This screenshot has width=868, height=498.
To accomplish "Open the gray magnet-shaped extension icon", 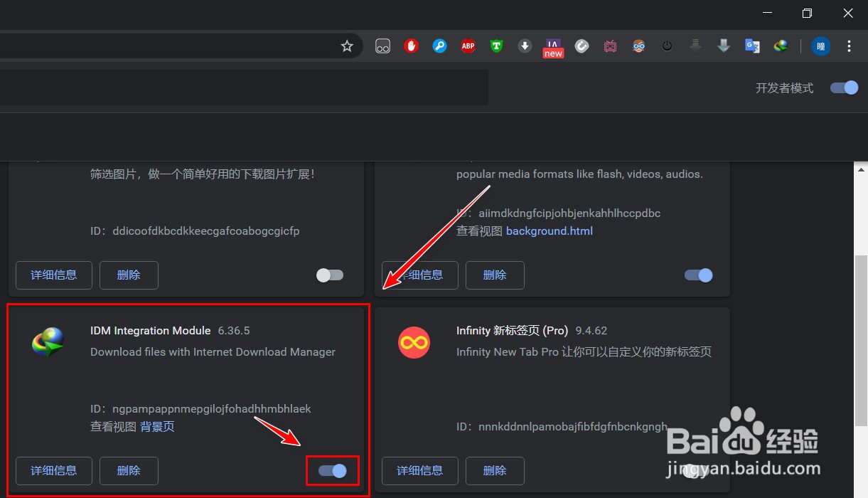I will coord(582,46).
